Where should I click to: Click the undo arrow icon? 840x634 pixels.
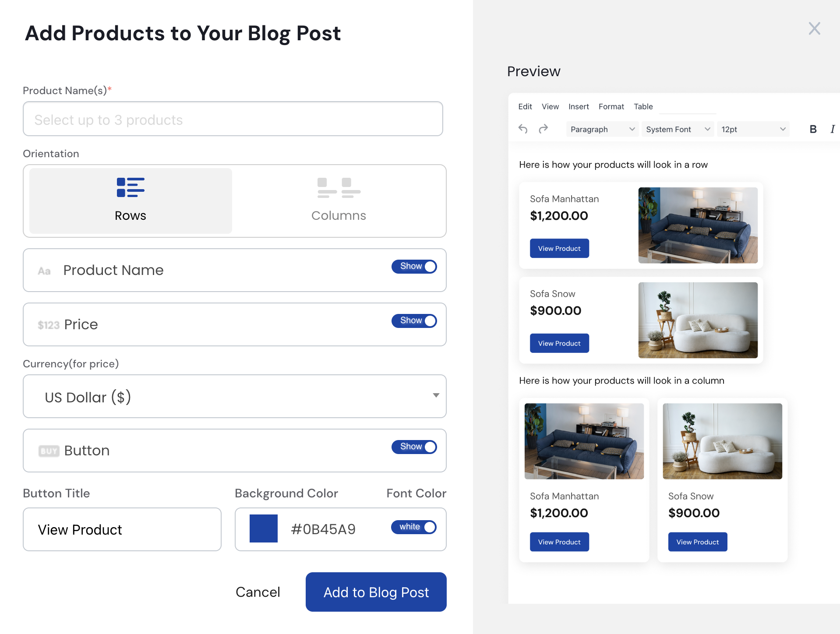point(523,129)
